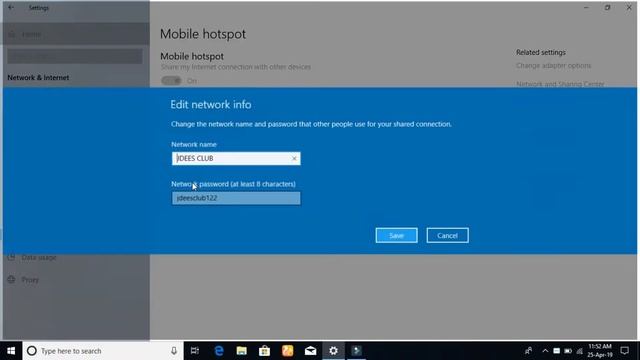Click the Home icon in sidebar
640x360 pixels.
[x=12, y=34]
